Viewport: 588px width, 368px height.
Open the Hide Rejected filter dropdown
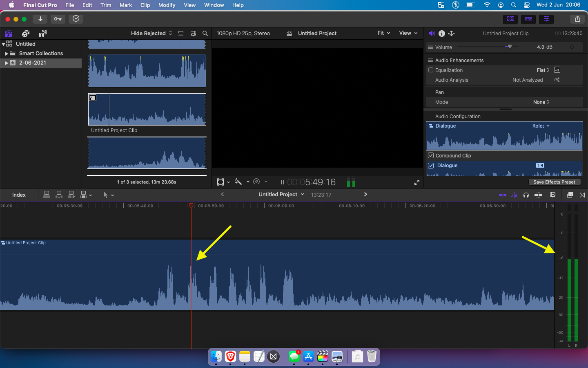click(151, 34)
